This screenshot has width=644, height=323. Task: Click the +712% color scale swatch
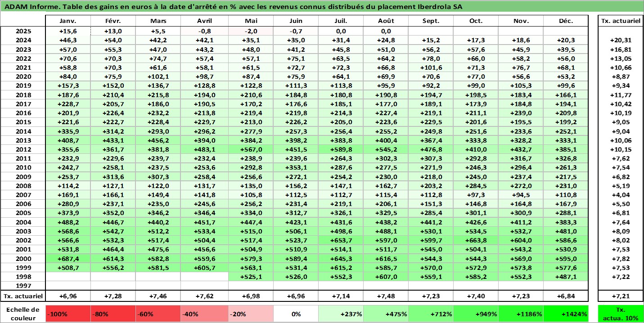tap(431, 314)
